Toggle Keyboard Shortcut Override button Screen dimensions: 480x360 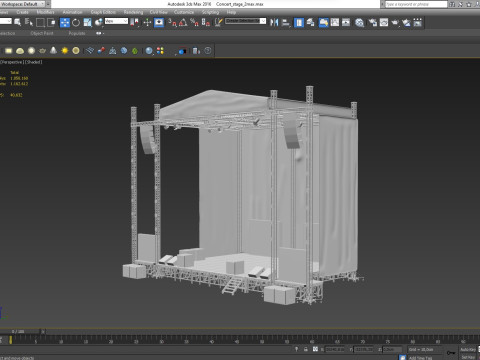point(159,22)
